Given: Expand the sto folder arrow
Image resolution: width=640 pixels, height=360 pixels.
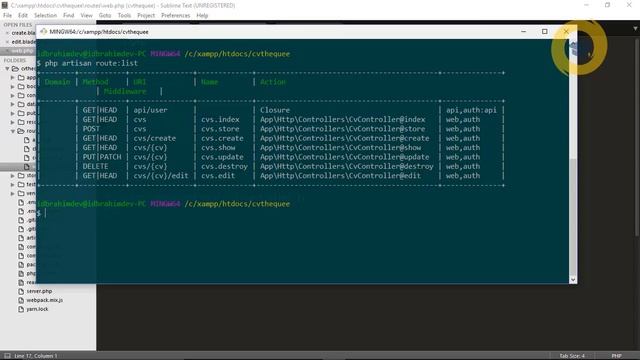Looking at the screenshot, I should click(13, 176).
